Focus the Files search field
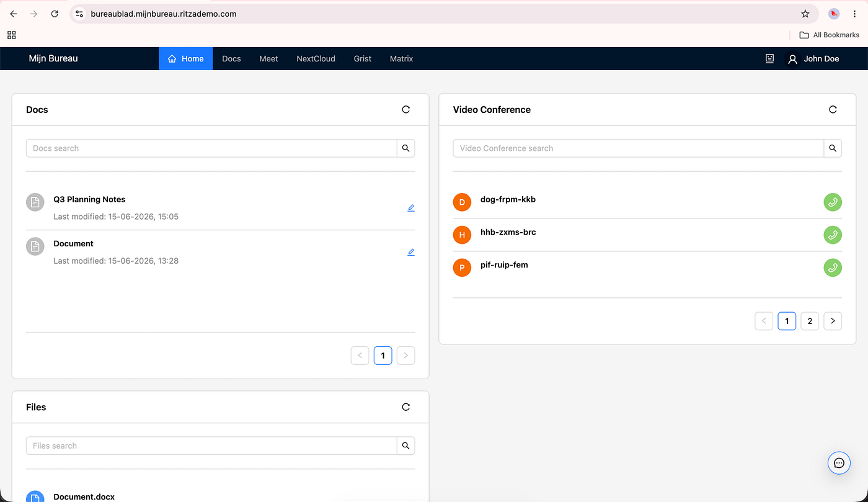 211,446
